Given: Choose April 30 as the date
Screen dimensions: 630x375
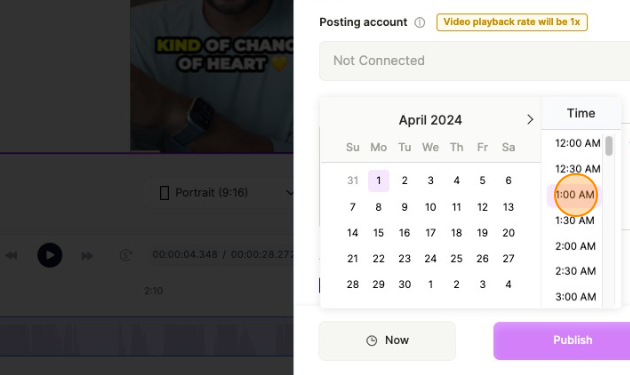Looking at the screenshot, I should pos(405,284).
